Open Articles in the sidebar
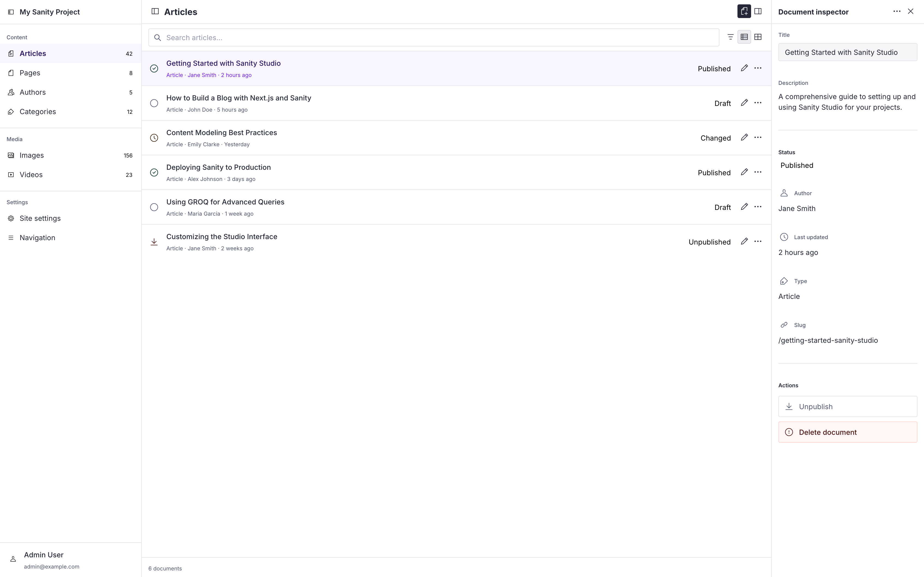 [x=71, y=53]
